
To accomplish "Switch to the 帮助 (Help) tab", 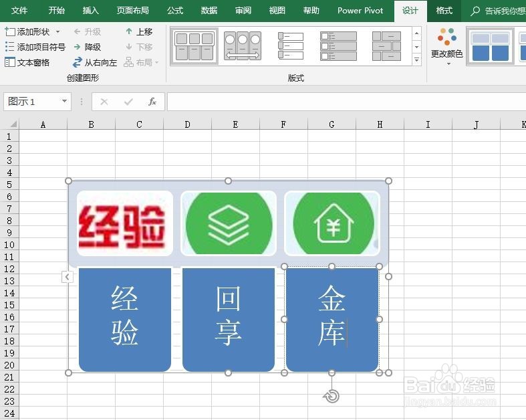I will (x=311, y=11).
